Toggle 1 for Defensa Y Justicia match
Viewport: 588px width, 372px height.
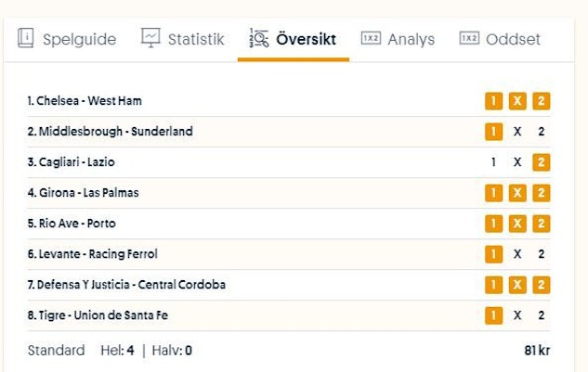click(493, 285)
